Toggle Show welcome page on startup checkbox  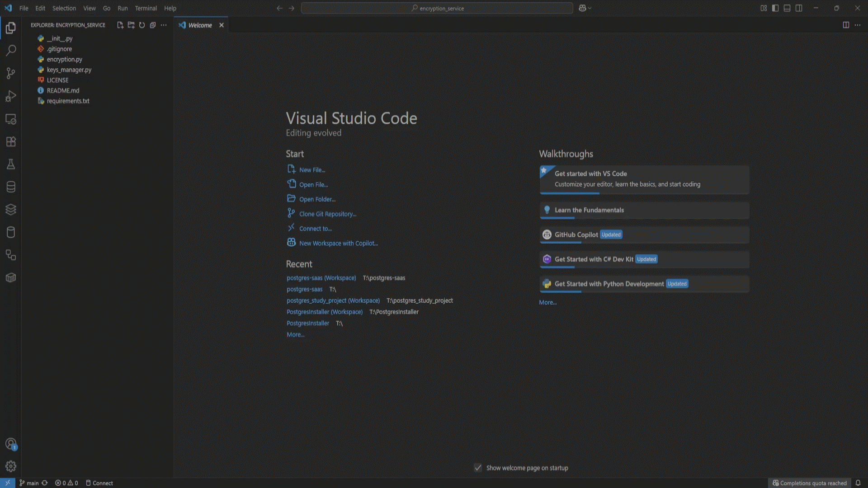478,468
